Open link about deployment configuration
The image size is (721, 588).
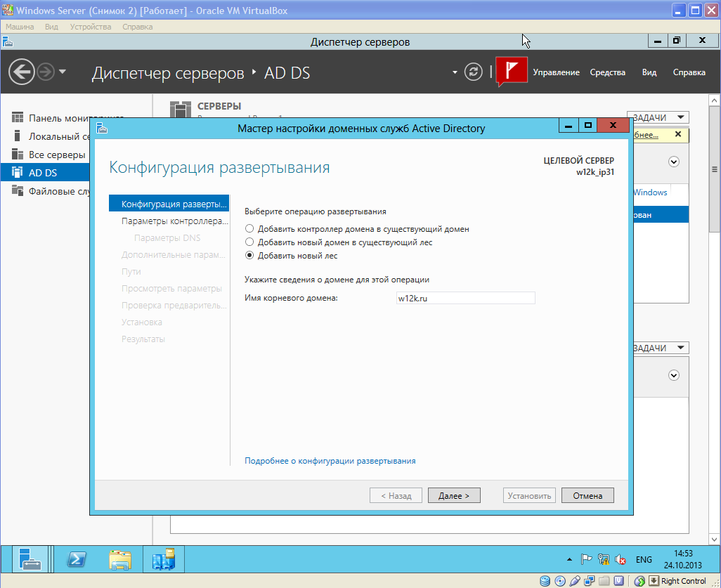[x=330, y=461]
